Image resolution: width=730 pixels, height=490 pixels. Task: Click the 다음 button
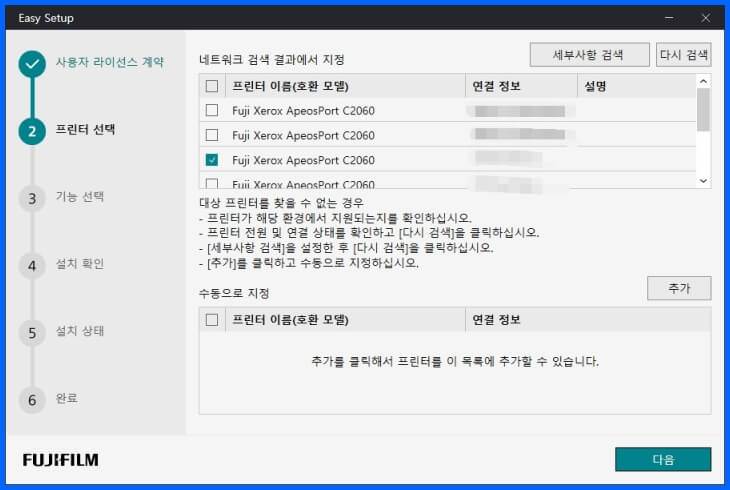pos(663,459)
